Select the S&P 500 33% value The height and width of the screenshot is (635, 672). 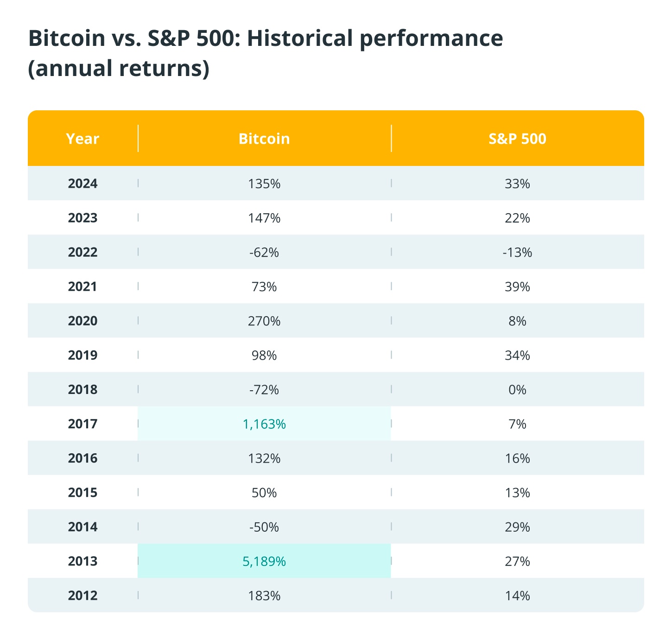(x=517, y=184)
